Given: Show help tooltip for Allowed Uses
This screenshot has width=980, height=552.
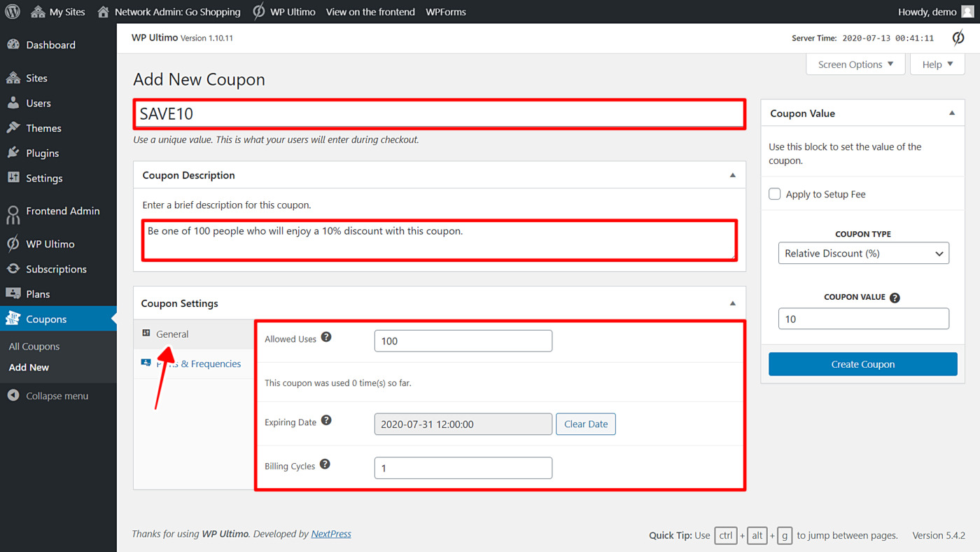Looking at the screenshot, I should pos(326,337).
